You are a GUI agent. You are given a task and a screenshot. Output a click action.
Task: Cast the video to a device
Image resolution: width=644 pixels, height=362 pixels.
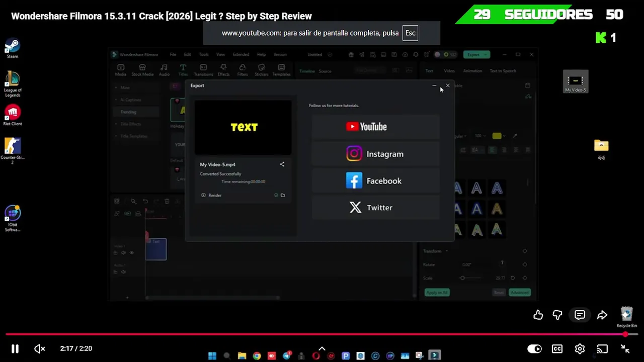click(602, 349)
